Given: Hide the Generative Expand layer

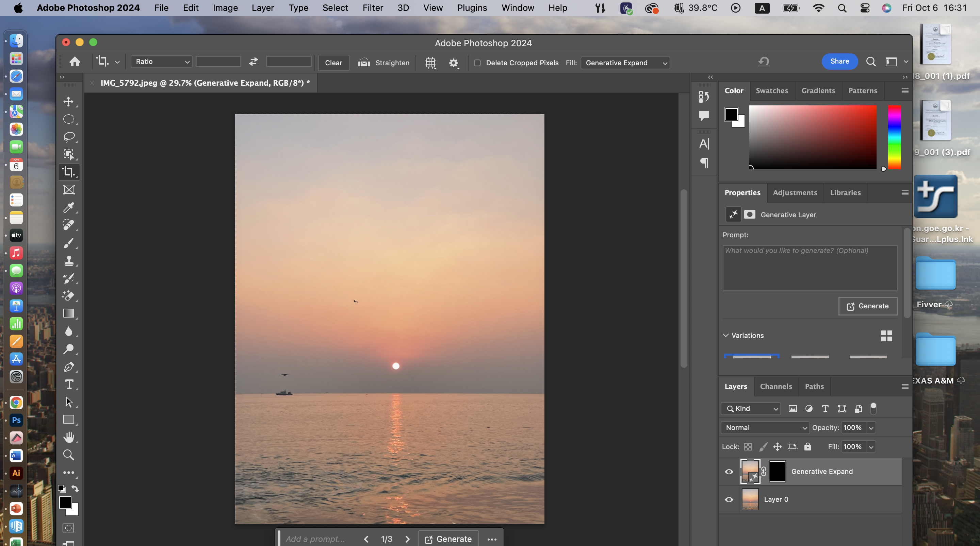Looking at the screenshot, I should [729, 472].
